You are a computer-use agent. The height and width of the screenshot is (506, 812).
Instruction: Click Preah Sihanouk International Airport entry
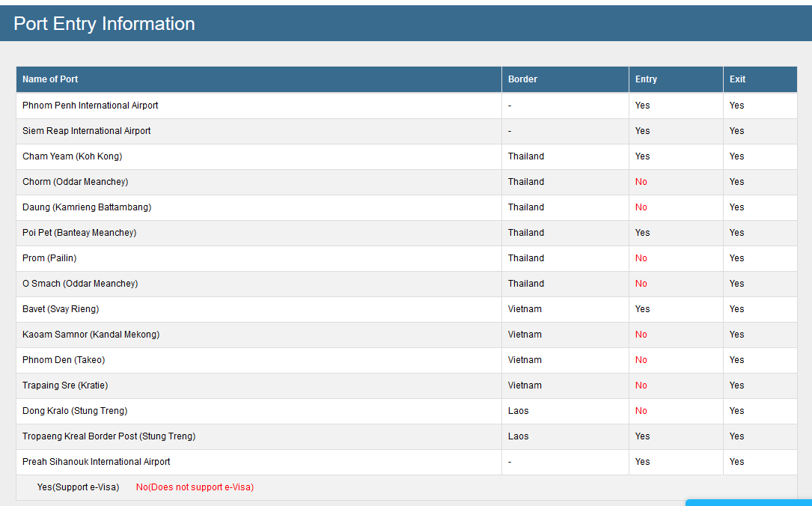click(x=97, y=461)
